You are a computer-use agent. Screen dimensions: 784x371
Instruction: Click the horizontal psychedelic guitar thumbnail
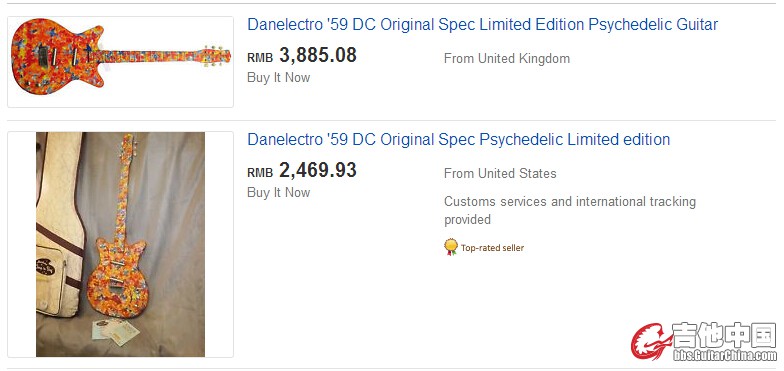click(120, 62)
